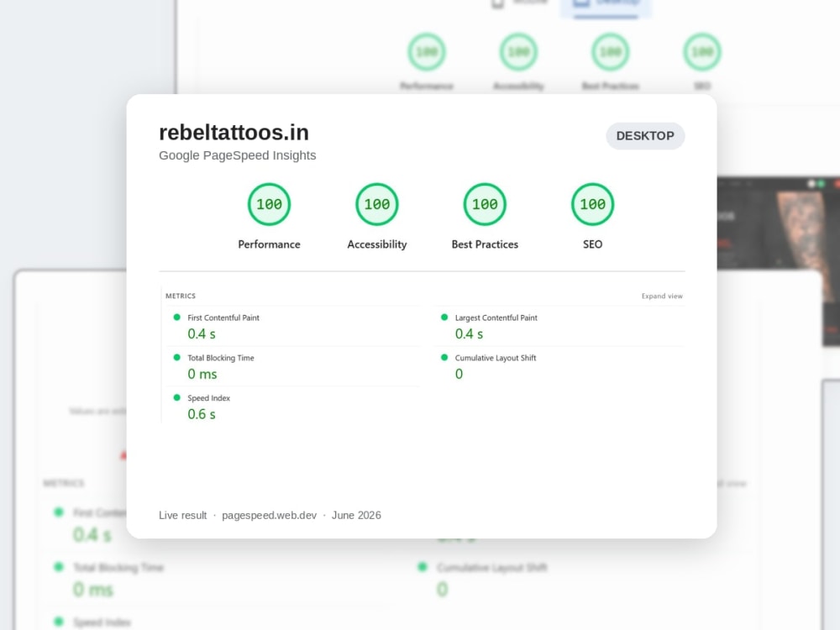Viewport: 840px width, 630px height.
Task: Click the green dot beside Speed Index
Action: 176,397
